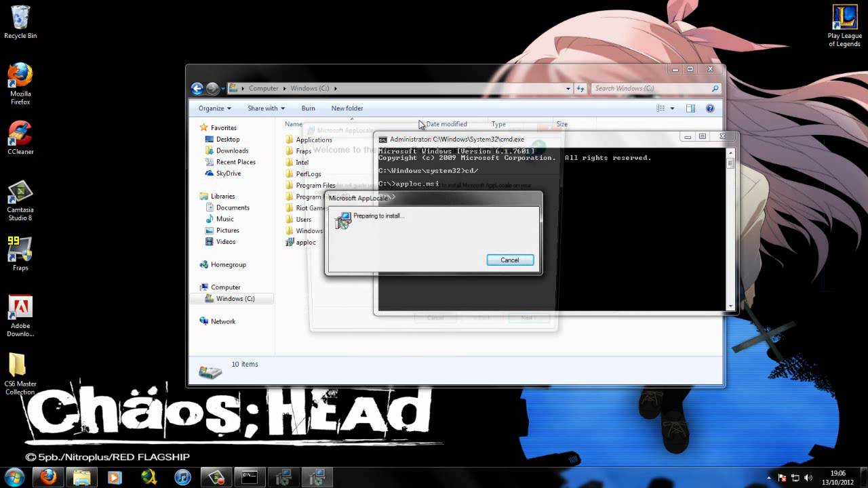Sort files by the Size column
868x488 pixels.
click(561, 124)
